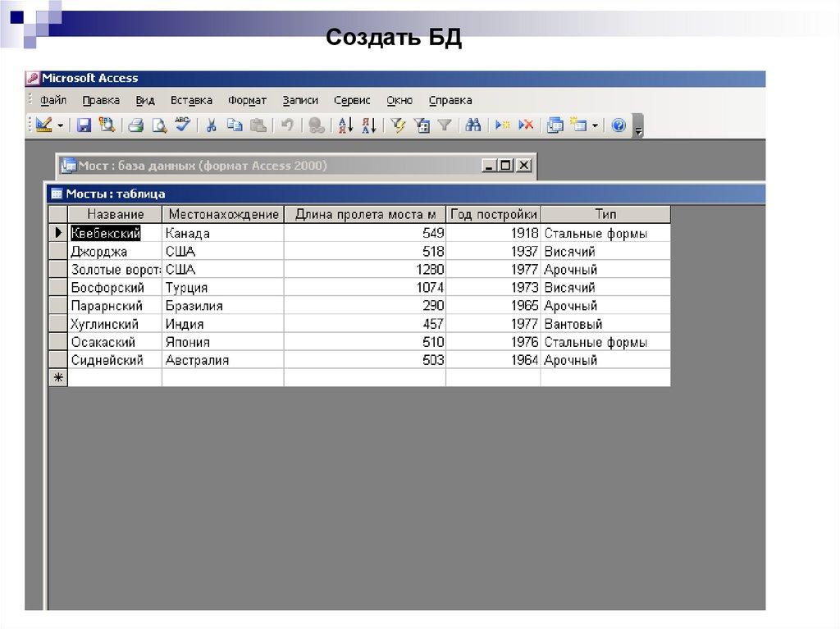Delete record using toolbar icon
Viewport: 840px width, 629px height.
coord(526,125)
